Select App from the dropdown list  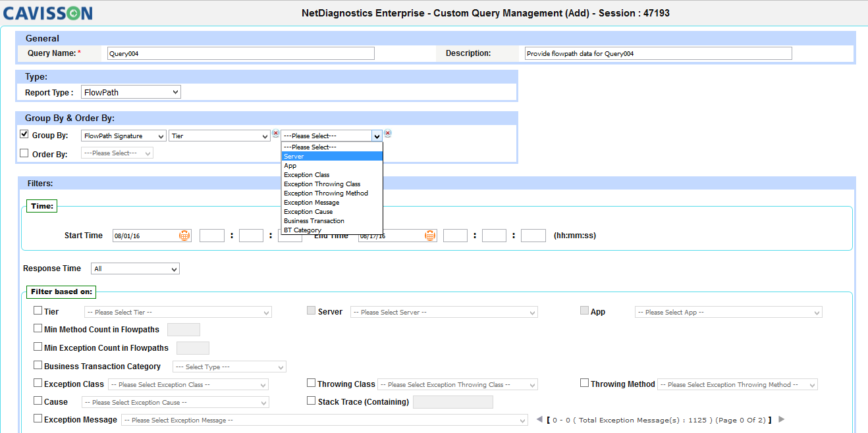[332, 165]
